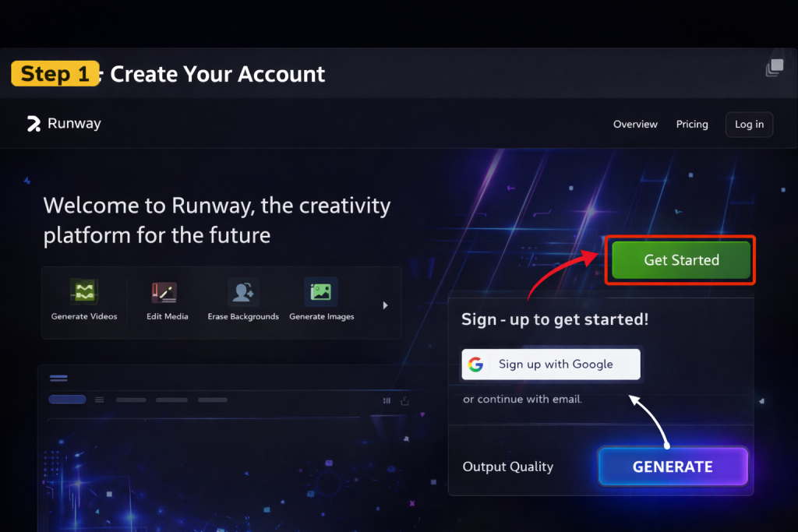Open the hamburger lines in the preview panel
This screenshot has width=798, height=532.
coord(58,378)
